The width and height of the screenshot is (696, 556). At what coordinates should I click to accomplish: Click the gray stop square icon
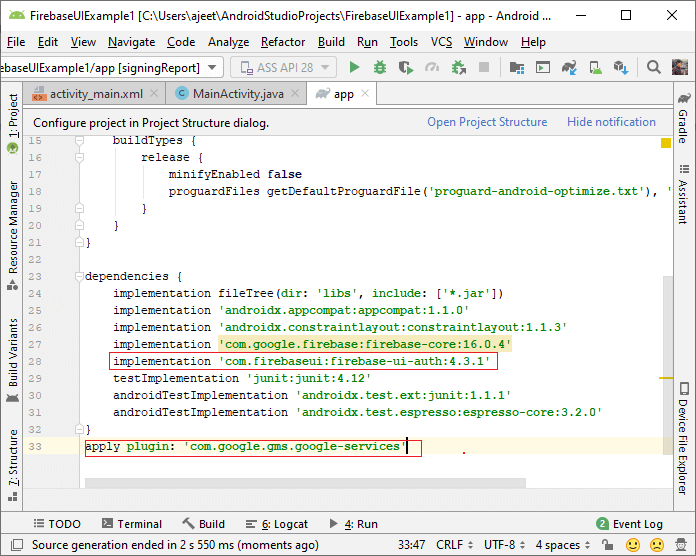[x=484, y=67]
